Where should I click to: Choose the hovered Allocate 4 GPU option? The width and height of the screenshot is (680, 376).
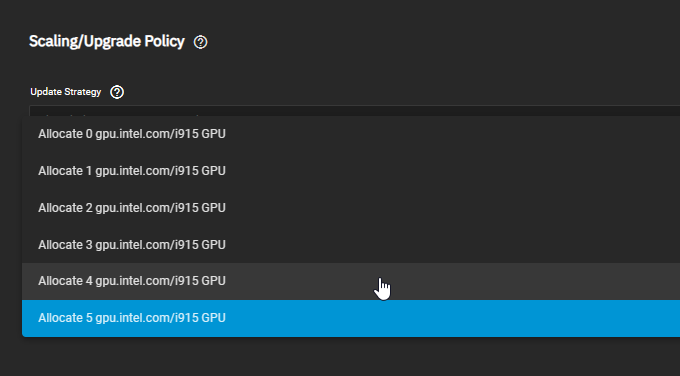pyautogui.click(x=351, y=281)
